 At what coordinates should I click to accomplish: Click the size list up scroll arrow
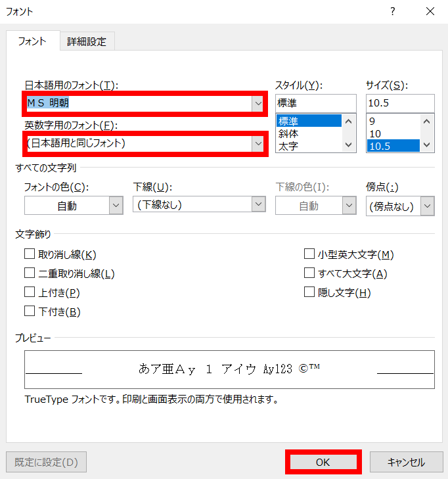point(426,122)
